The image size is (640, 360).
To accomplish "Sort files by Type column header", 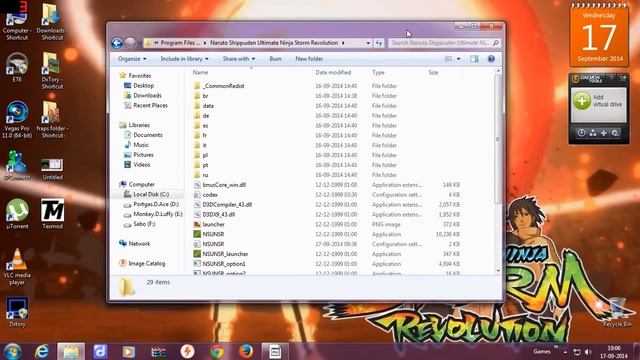I will point(378,72).
